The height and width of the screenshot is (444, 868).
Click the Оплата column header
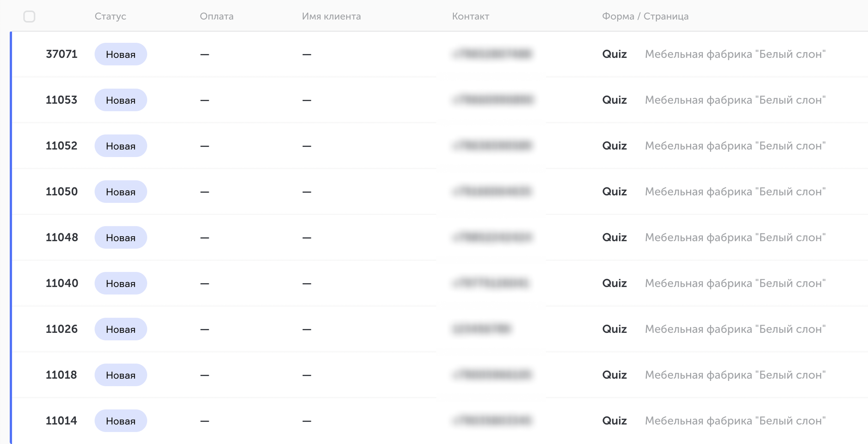217,16
